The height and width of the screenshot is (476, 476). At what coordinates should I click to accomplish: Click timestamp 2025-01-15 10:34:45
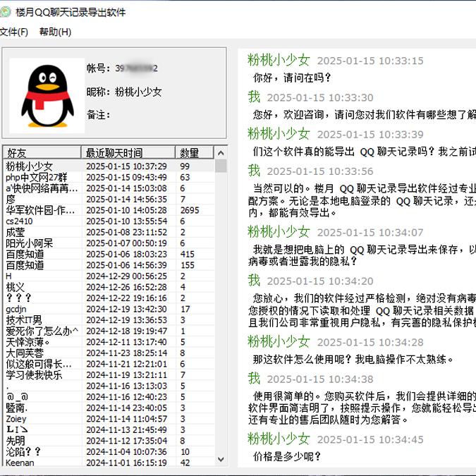pos(370,439)
